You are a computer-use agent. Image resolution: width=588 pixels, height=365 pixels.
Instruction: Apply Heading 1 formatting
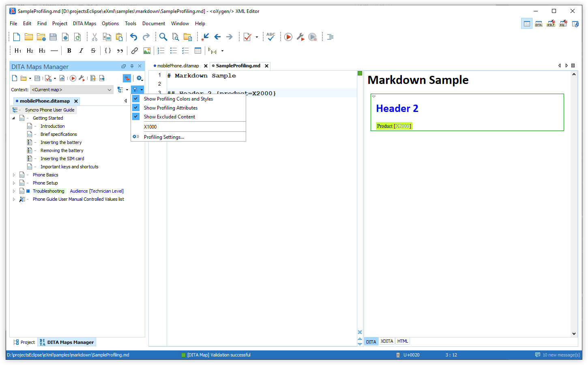[18, 51]
